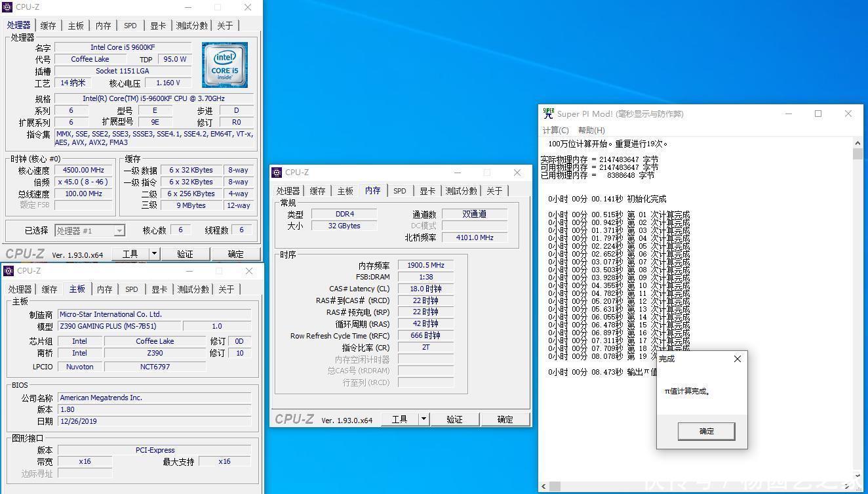Click the CPU-Z icon in the memory window title bar
The width and height of the screenshot is (868, 494).
click(x=276, y=173)
